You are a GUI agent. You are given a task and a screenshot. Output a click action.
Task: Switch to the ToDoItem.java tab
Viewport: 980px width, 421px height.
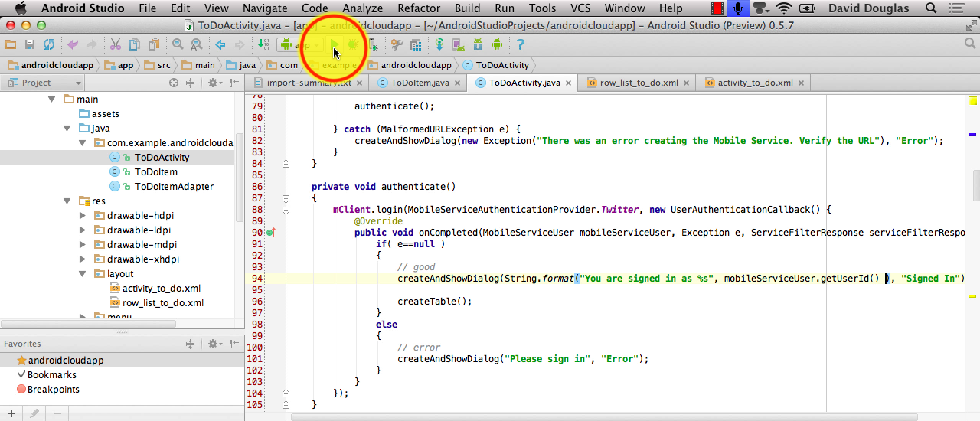coord(420,83)
